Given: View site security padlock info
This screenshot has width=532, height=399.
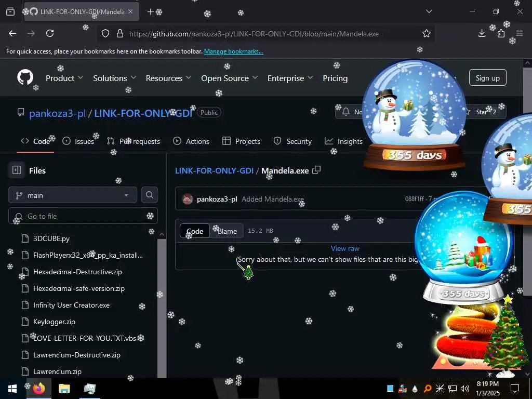Looking at the screenshot, I should [120, 33].
